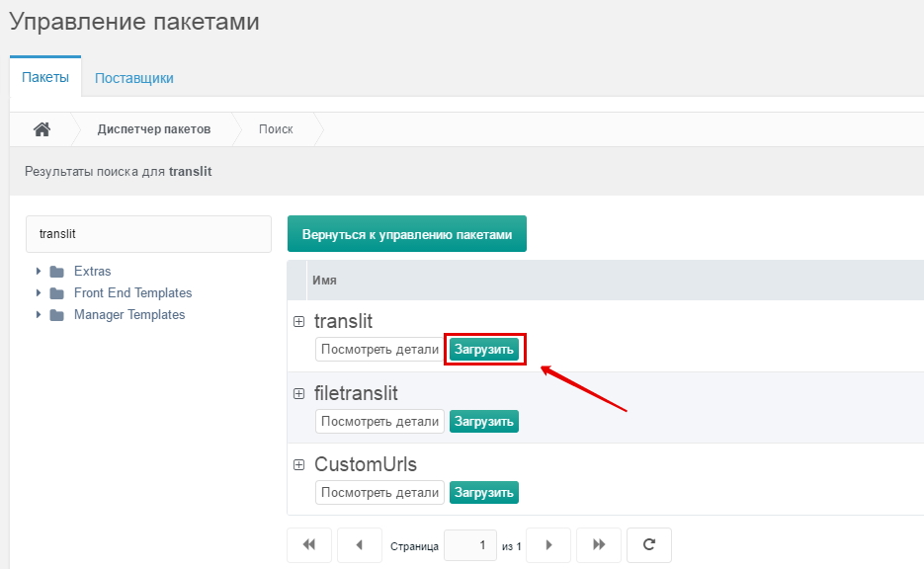The width and height of the screenshot is (924, 569).
Task: Open Front End Templates category label
Action: pos(133,292)
